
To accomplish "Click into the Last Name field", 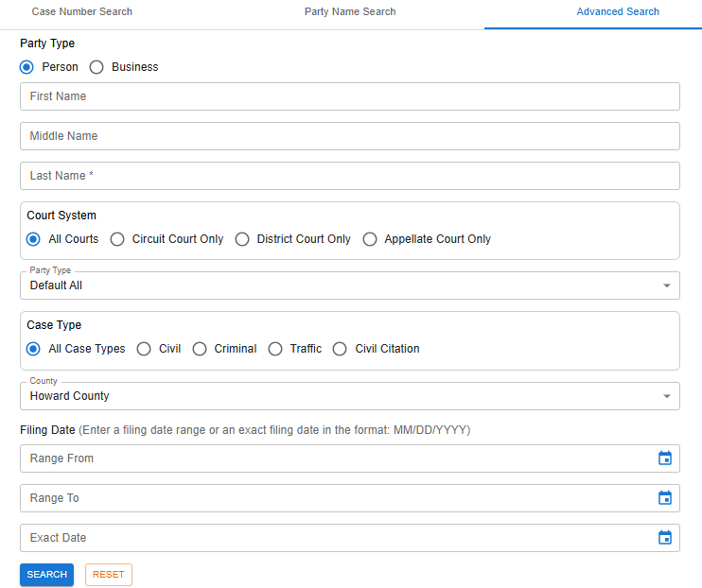I will tap(349, 176).
